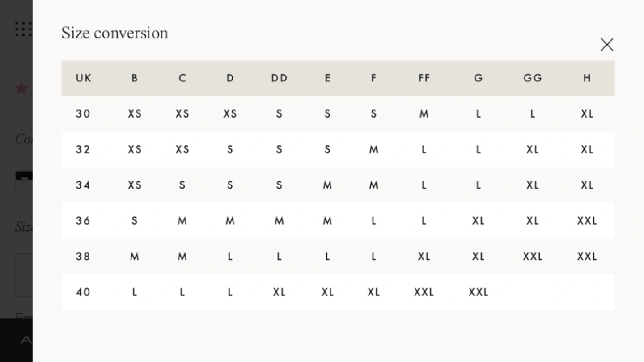
Task: Click the band size 40 row label
Action: (83, 292)
